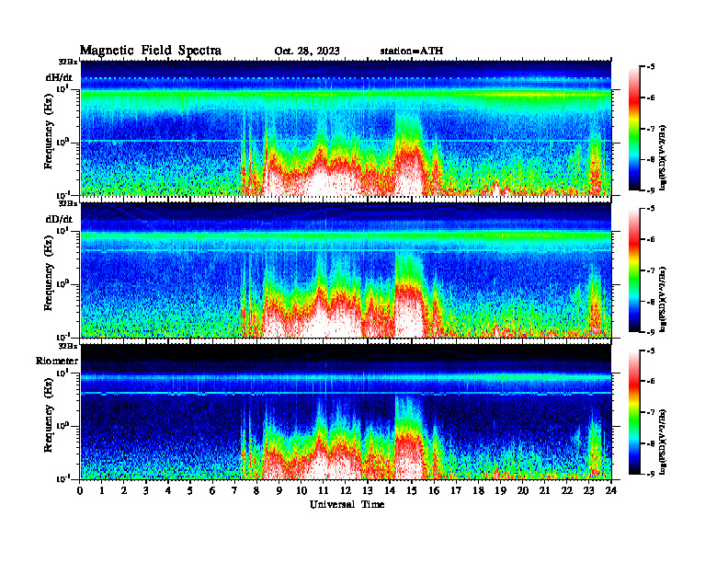Click the color scale bar beside the dD/dt panel
Viewport: 728px width, 563px height.
tap(634, 270)
